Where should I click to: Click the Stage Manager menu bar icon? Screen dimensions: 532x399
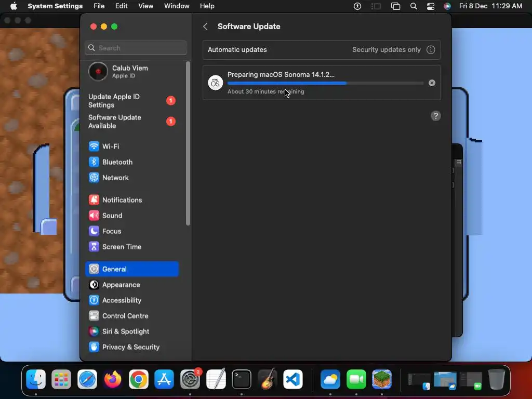coord(376,6)
